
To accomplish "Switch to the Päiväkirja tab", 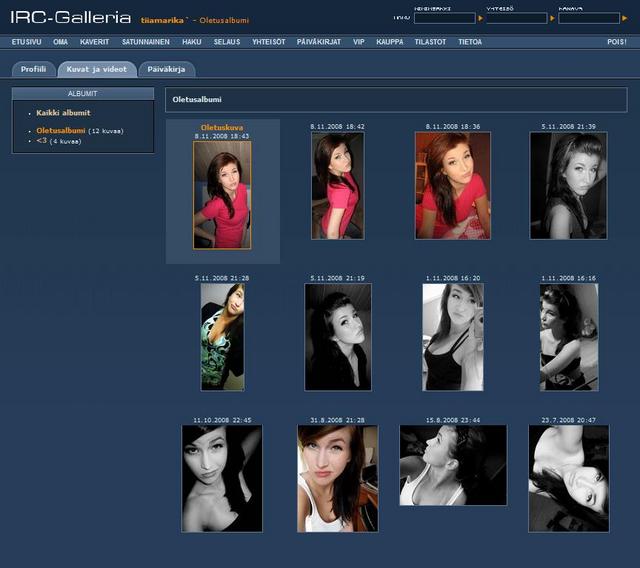I will point(166,69).
